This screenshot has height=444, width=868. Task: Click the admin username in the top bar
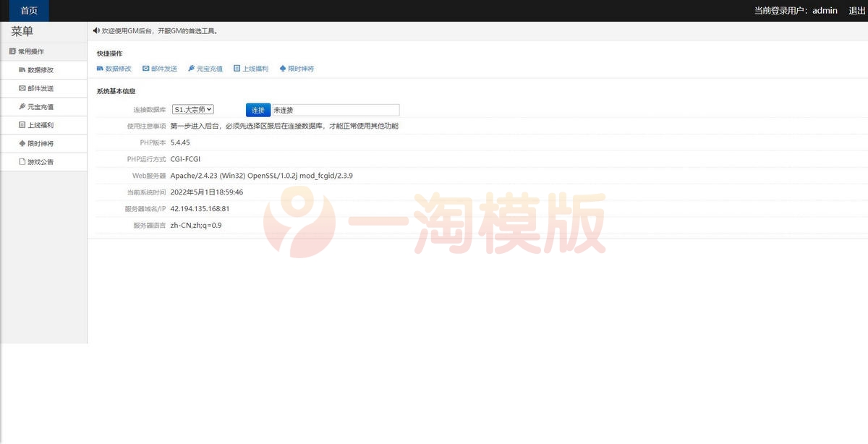point(824,10)
